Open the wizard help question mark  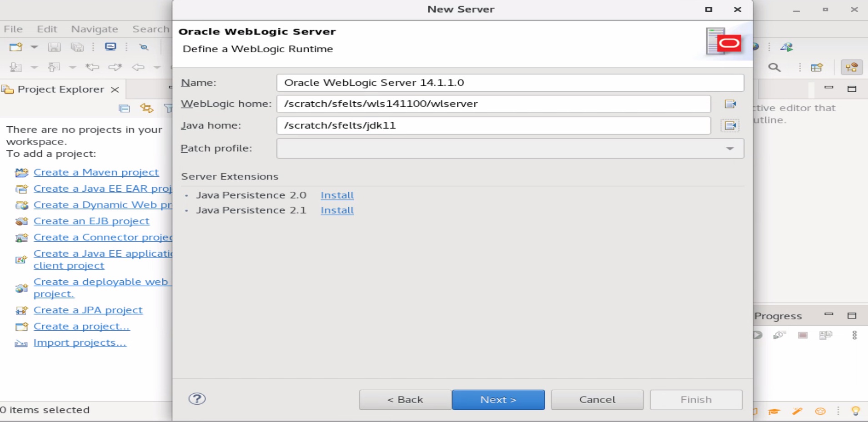click(197, 399)
